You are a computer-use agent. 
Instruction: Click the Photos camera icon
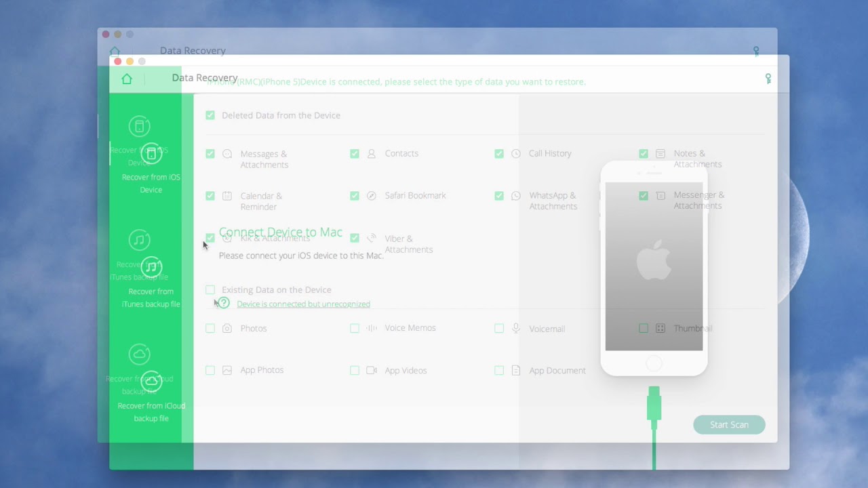coord(227,328)
